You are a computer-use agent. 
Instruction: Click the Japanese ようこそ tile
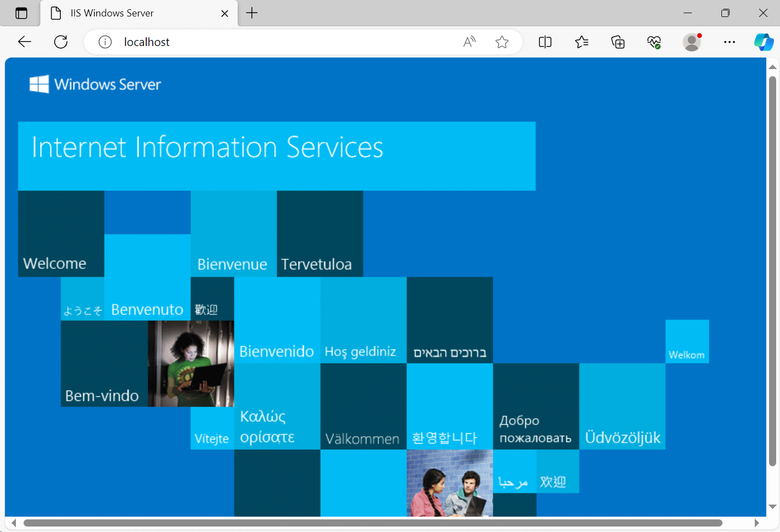pyautogui.click(x=82, y=299)
